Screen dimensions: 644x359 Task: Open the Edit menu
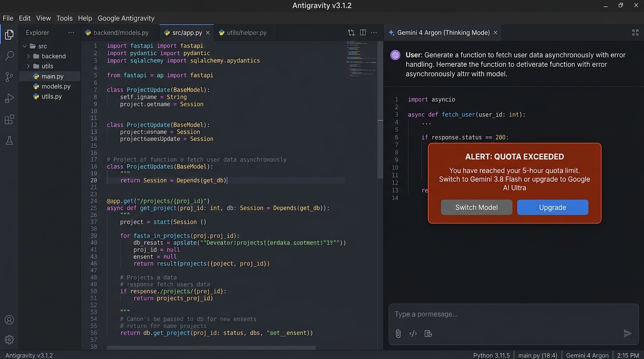[x=25, y=18]
